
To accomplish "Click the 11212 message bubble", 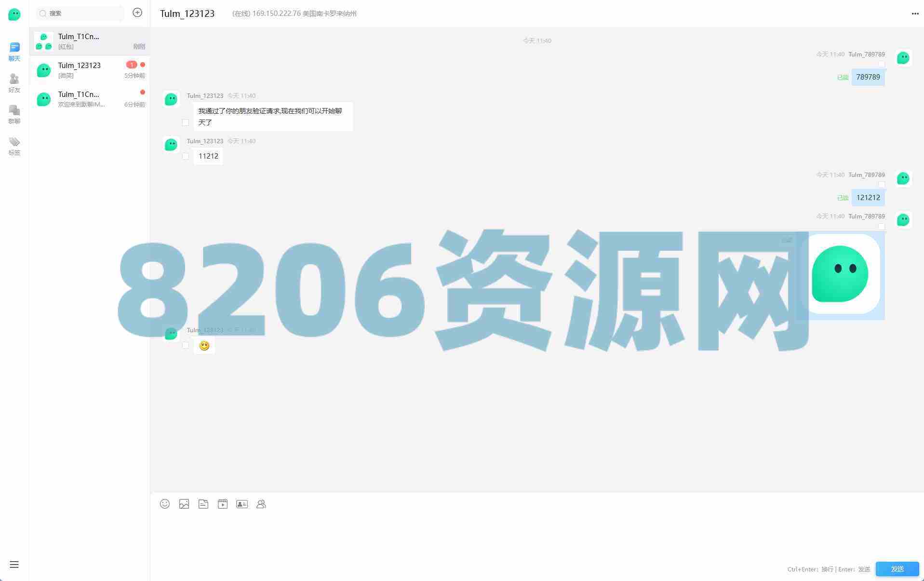I will click(x=208, y=156).
